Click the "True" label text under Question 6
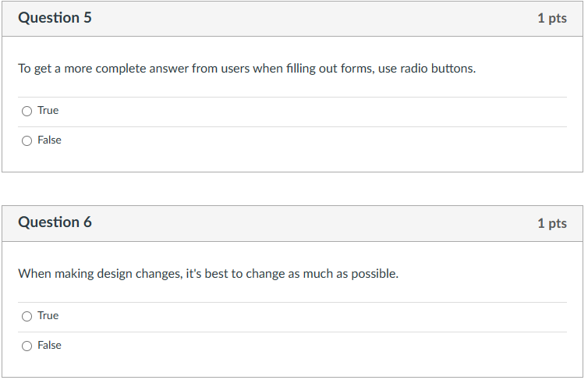 pos(48,316)
